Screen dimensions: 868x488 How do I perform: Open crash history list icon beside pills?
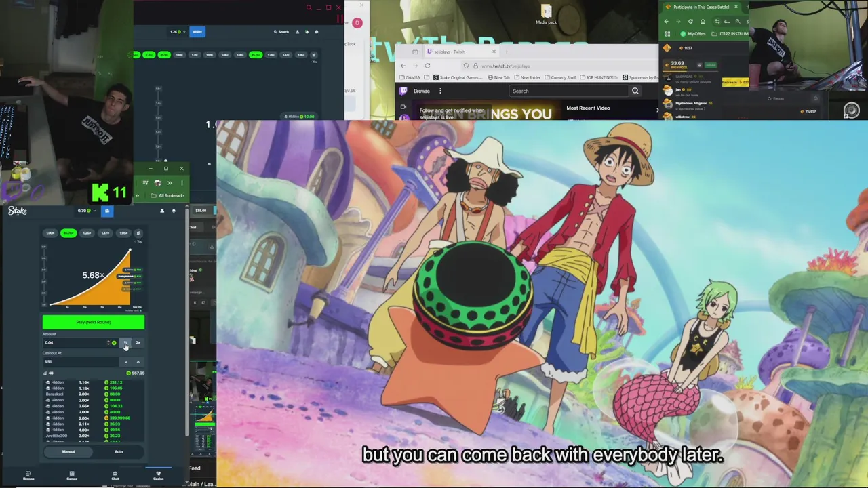click(x=138, y=233)
